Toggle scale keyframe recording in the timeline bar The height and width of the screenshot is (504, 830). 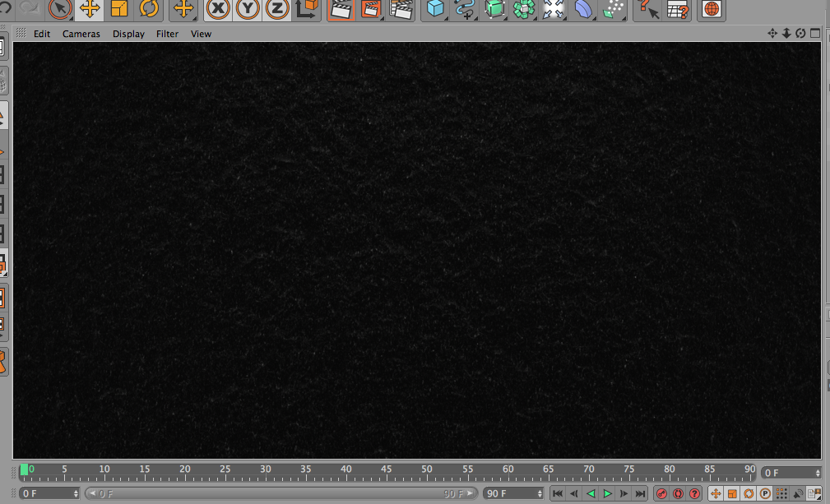click(732, 493)
